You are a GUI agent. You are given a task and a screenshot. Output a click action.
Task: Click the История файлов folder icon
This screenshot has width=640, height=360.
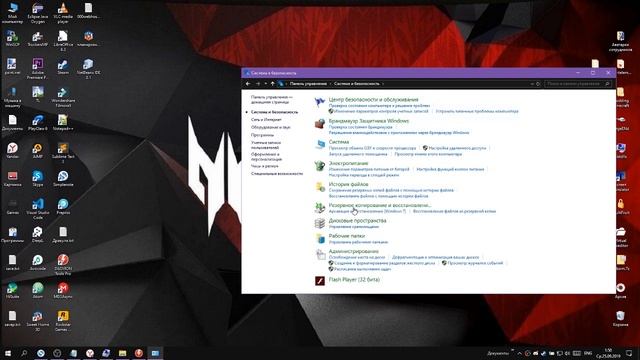coord(320,187)
